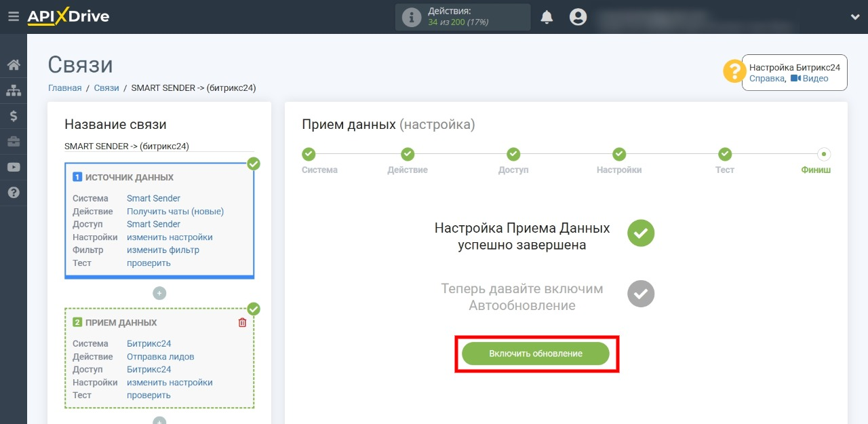Open source Система Smart Sender link
The image size is (868, 424).
coord(154,199)
